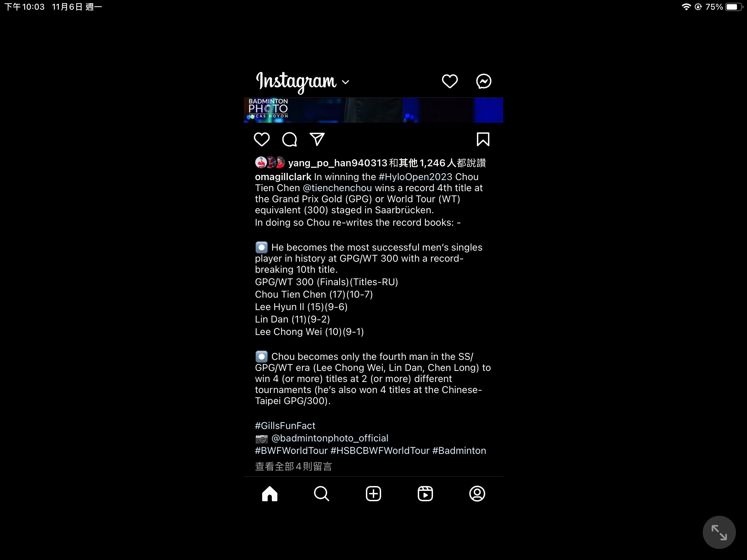The height and width of the screenshot is (560, 747).
Task: Open yang_po_han940313 liker profile
Action: [x=338, y=163]
